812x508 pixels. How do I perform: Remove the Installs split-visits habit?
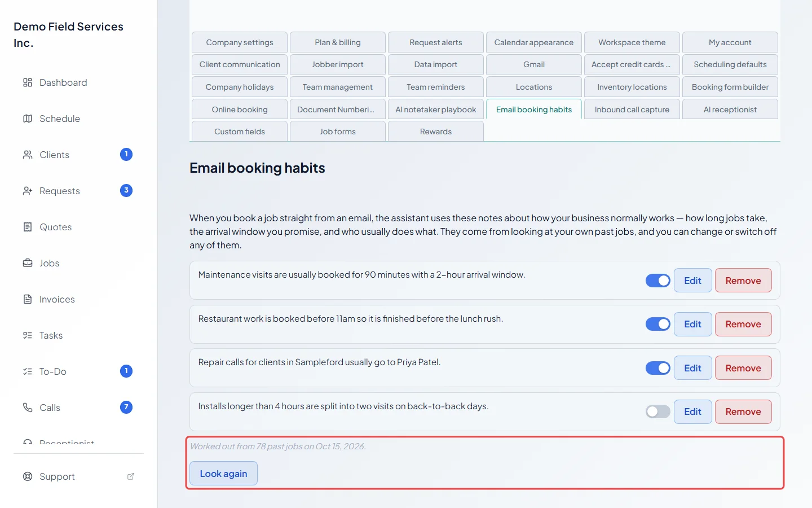[743, 411]
